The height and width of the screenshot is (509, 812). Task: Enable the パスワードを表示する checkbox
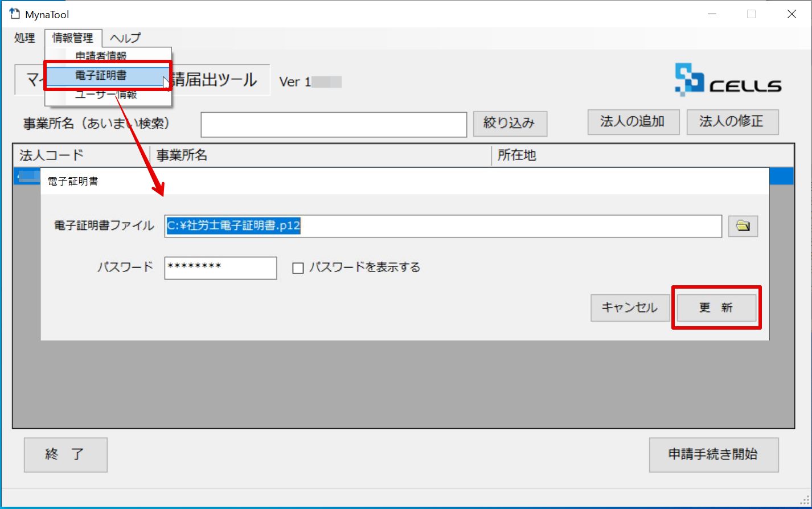298,268
